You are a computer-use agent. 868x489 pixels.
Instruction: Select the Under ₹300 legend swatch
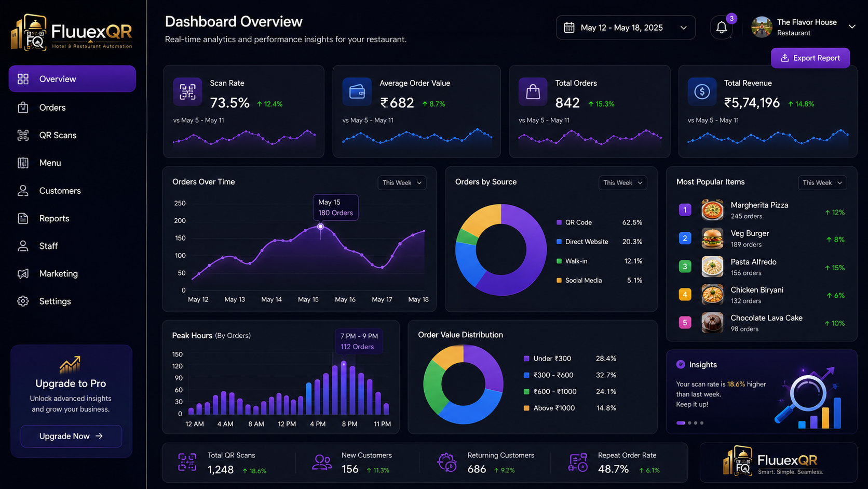pos(526,359)
